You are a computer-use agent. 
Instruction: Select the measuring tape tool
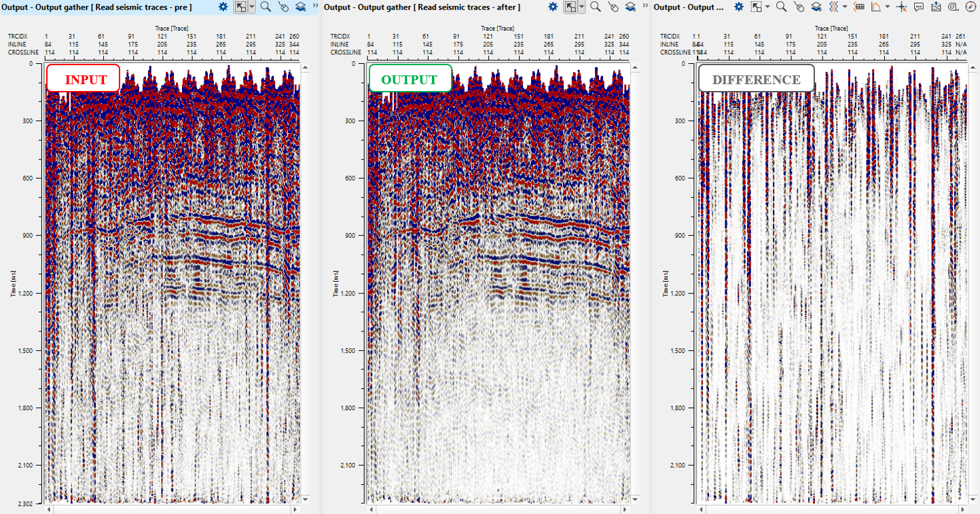(953, 7)
